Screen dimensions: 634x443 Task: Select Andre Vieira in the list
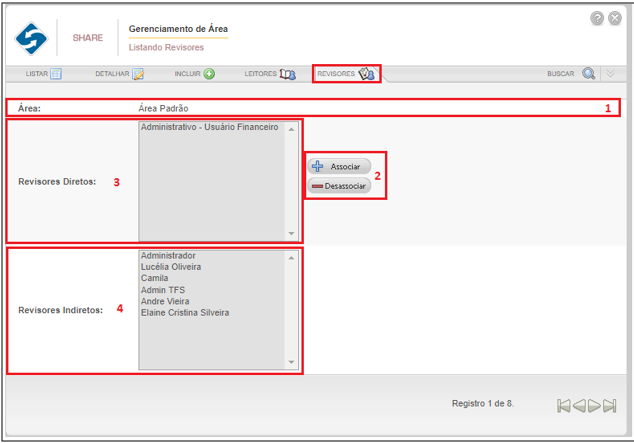pos(165,301)
